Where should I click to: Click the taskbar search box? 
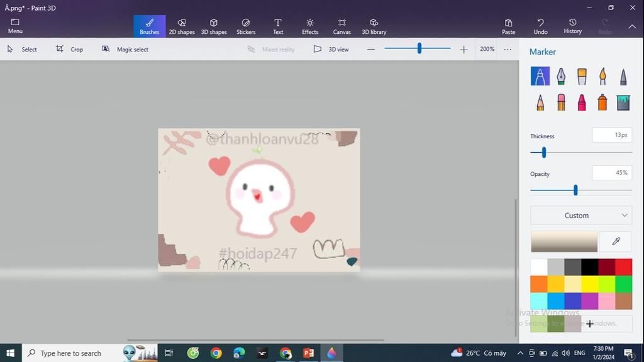(89, 353)
